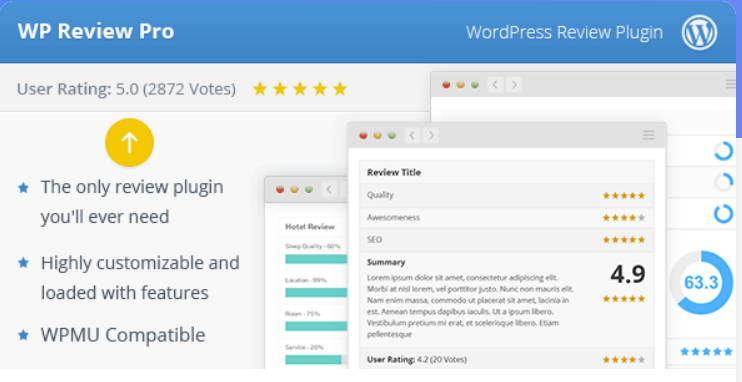Click the User Rating 5.0 (2872 Votes) text
Image resolution: width=742 pixels, height=382 pixels.
(126, 89)
